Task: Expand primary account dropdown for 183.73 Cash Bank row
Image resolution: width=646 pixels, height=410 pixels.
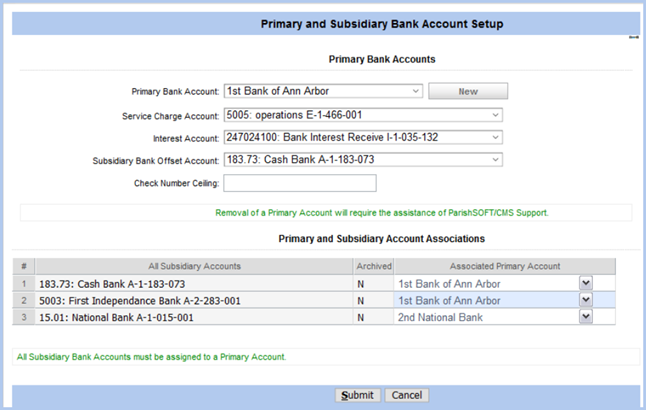Action: click(x=586, y=283)
